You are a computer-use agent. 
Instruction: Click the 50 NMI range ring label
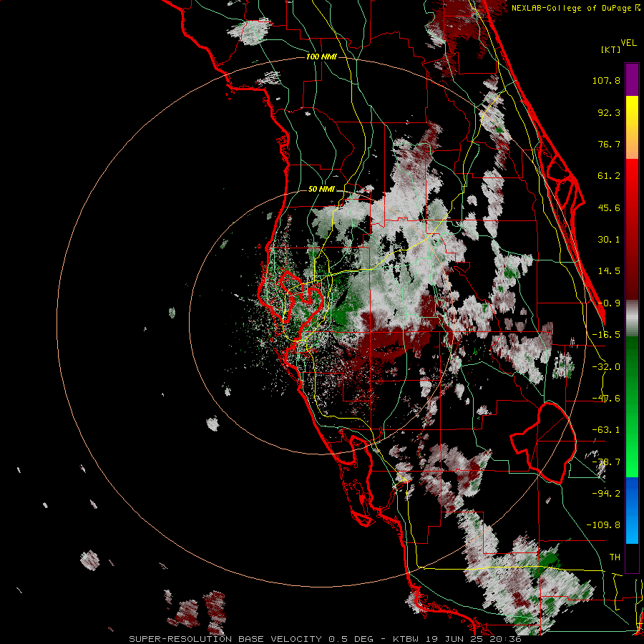pos(321,190)
